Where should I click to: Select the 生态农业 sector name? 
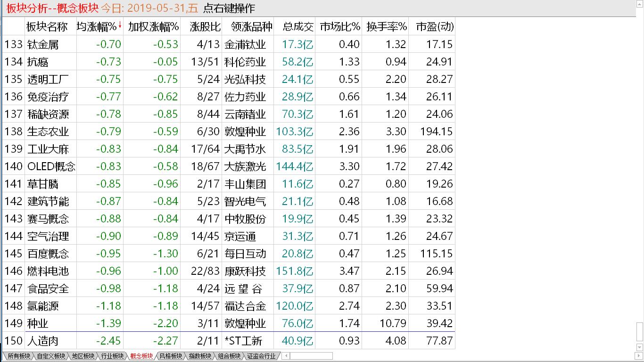click(48, 132)
